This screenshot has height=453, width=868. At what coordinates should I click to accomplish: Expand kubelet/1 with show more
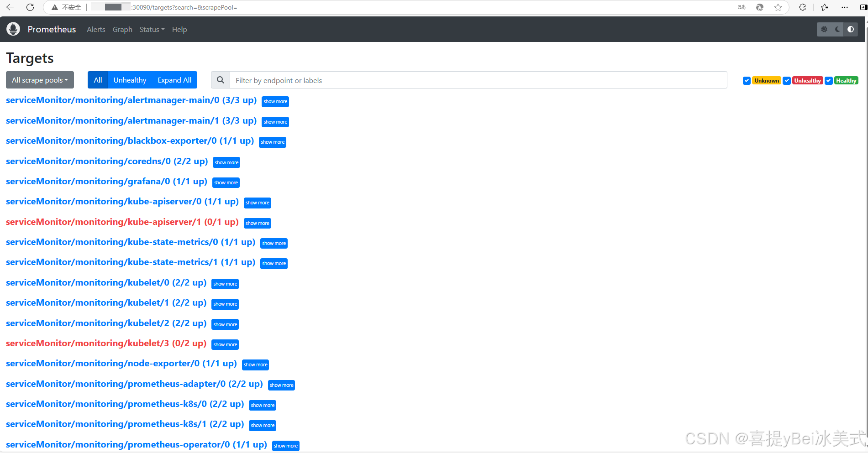pos(225,304)
